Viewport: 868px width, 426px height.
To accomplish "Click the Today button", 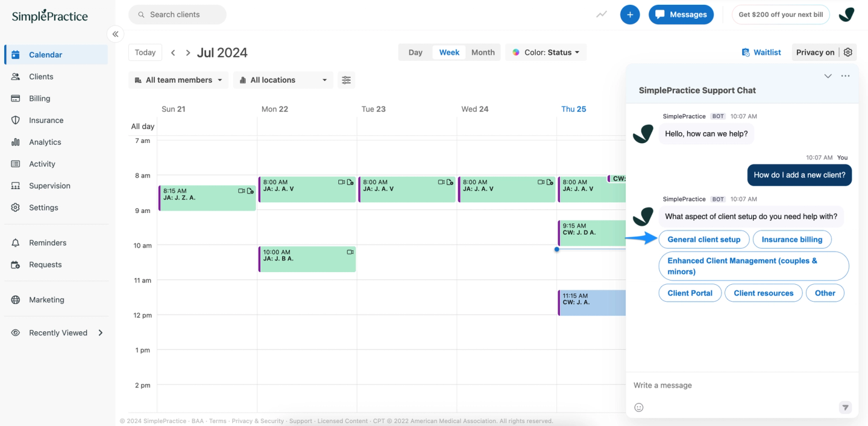I will pyautogui.click(x=145, y=52).
